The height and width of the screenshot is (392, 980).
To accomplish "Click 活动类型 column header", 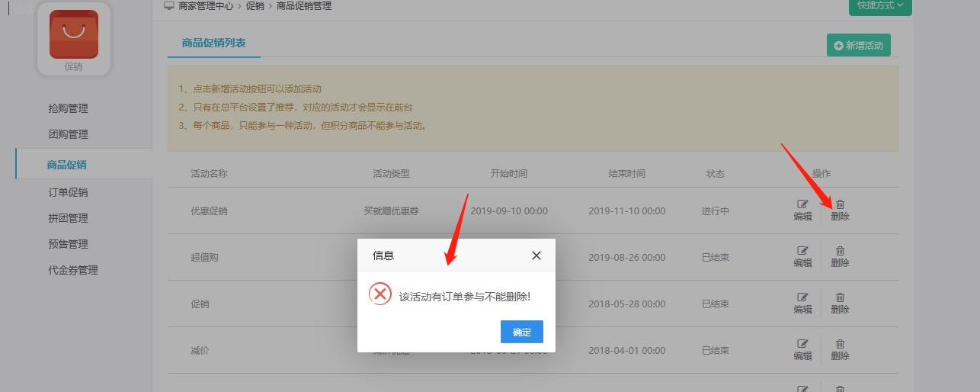I will (391, 174).
